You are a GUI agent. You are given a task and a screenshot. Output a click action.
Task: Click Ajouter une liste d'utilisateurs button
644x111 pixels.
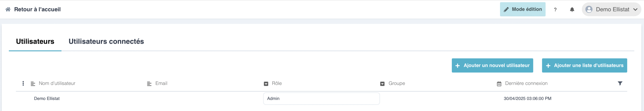point(584,65)
